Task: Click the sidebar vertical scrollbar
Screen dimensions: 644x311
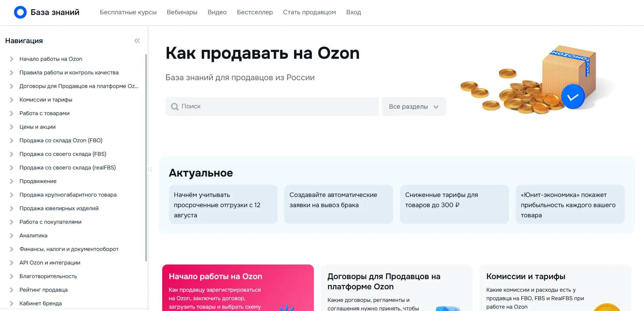Action: tap(146, 156)
